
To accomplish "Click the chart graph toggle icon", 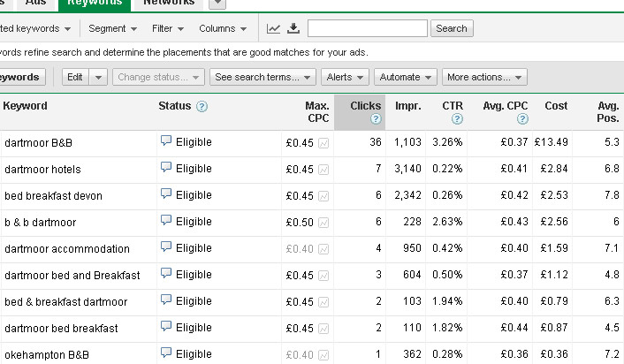I will click(273, 28).
